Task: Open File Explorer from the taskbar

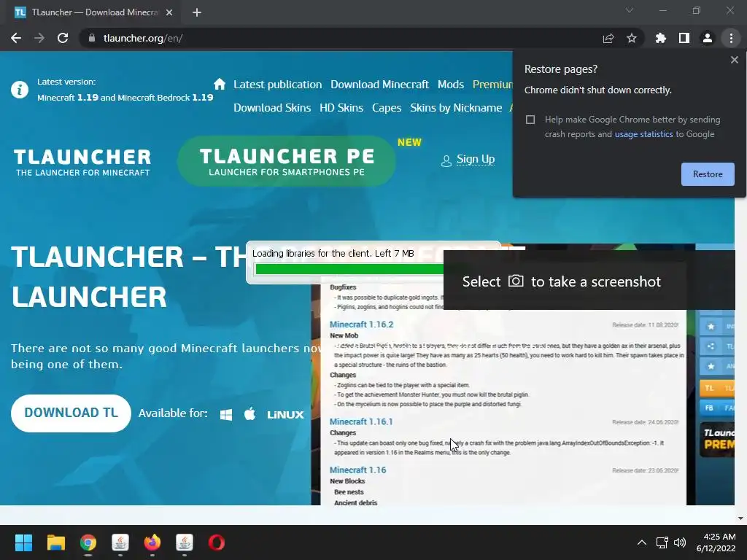Action: pyautogui.click(x=55, y=542)
